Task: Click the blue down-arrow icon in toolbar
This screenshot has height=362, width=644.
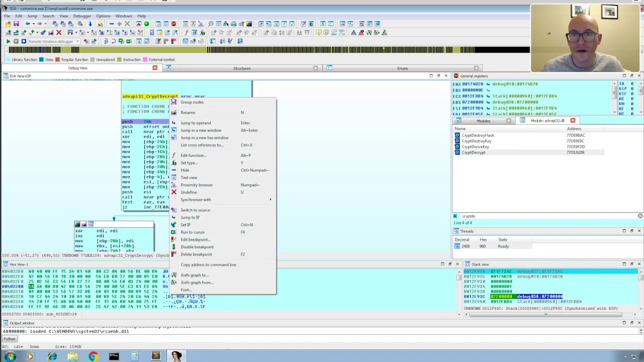Action: (x=90, y=24)
